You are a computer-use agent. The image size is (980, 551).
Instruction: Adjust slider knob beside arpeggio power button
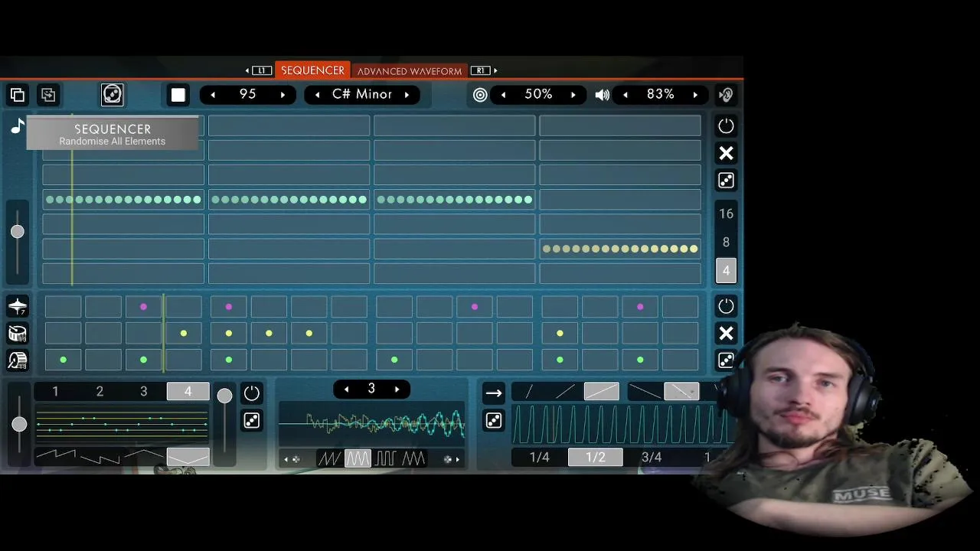point(224,396)
